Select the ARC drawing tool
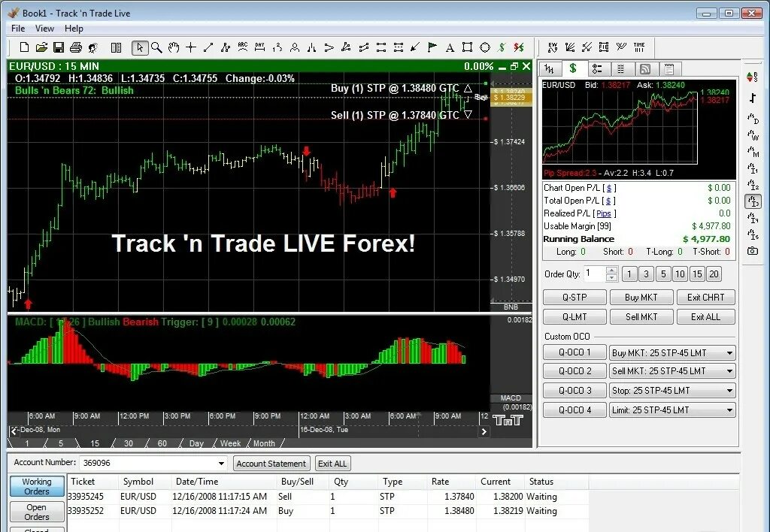 [243, 47]
